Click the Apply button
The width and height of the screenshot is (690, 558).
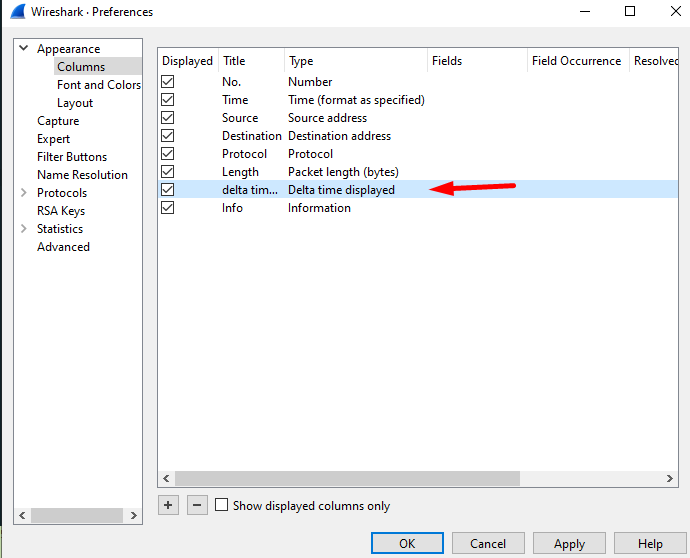(x=569, y=544)
